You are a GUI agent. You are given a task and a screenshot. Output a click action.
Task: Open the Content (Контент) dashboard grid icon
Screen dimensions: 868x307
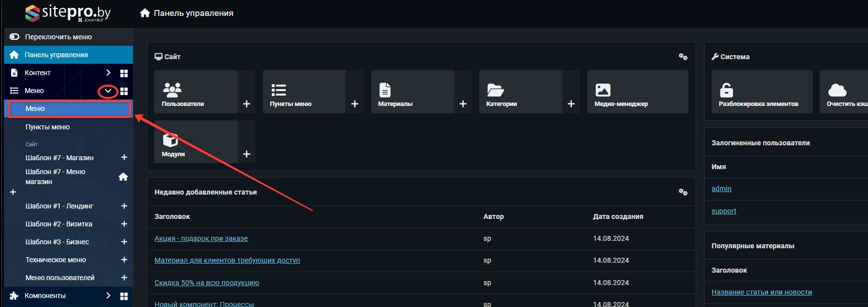click(124, 73)
